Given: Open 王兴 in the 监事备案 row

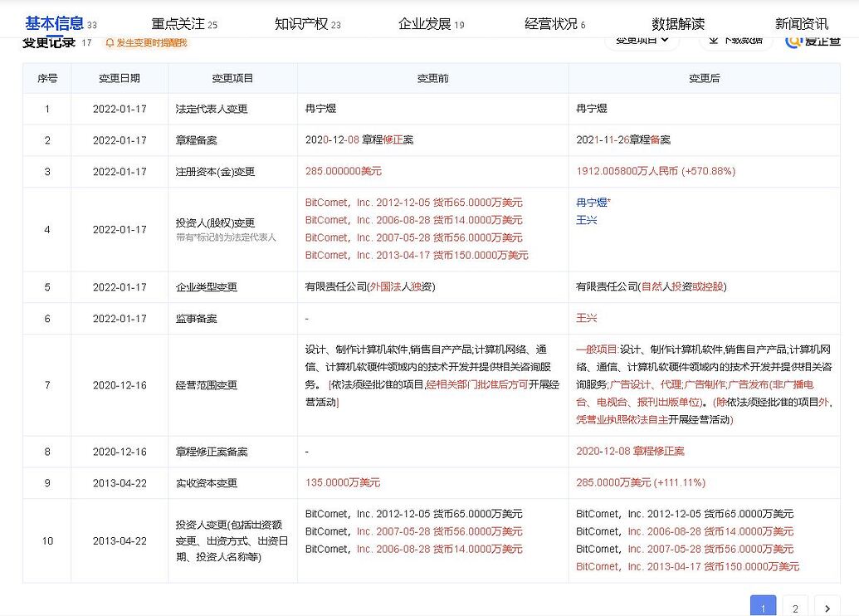Looking at the screenshot, I should tap(586, 318).
